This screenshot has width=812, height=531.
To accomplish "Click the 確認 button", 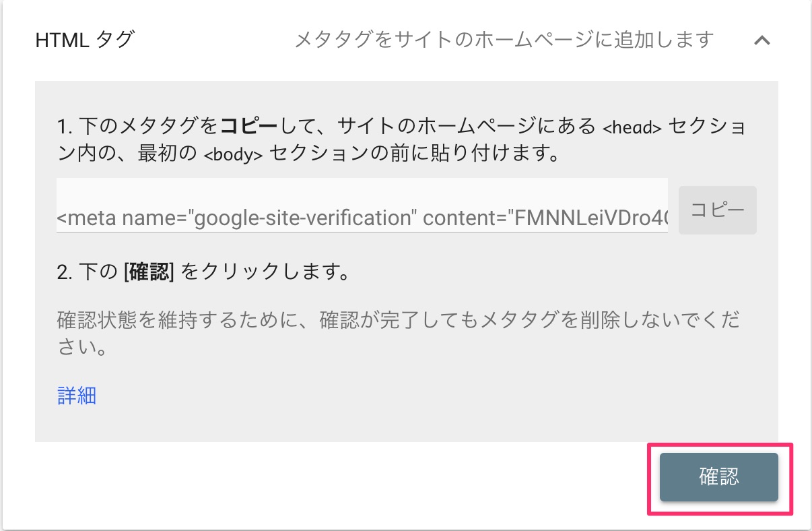I will (718, 477).
